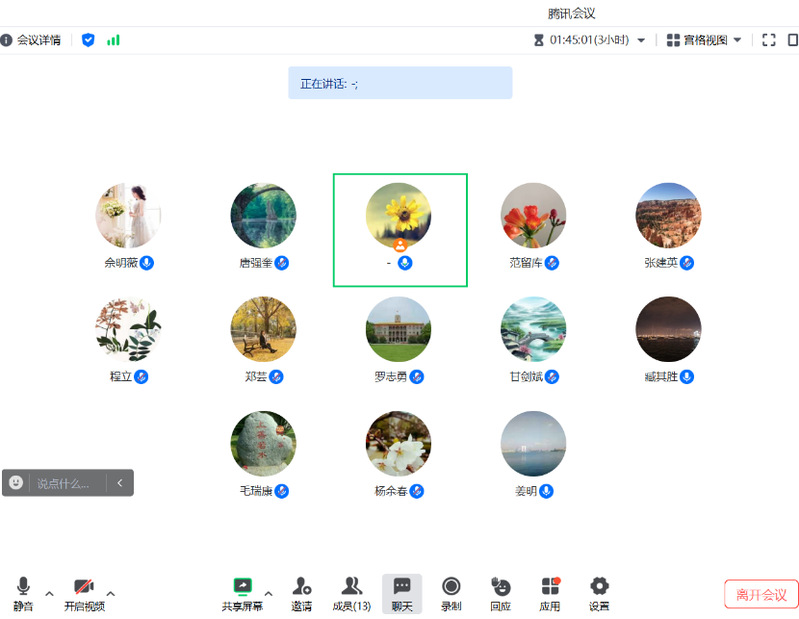Turn on camera with 开启视频
This screenshot has width=799, height=619.
coord(84,588)
